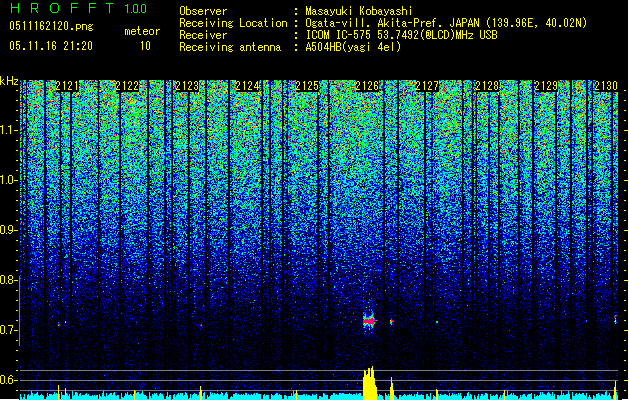
Task: Click the 2129 time marker
Action: (x=546, y=86)
